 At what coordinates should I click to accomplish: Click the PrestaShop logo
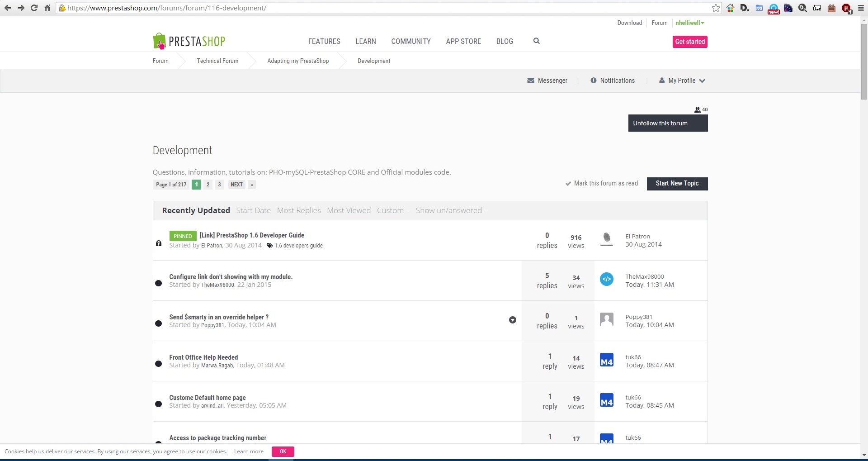[189, 41]
